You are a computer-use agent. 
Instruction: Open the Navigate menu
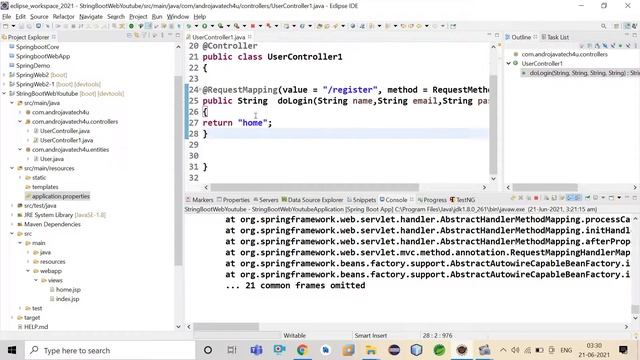click(x=91, y=17)
